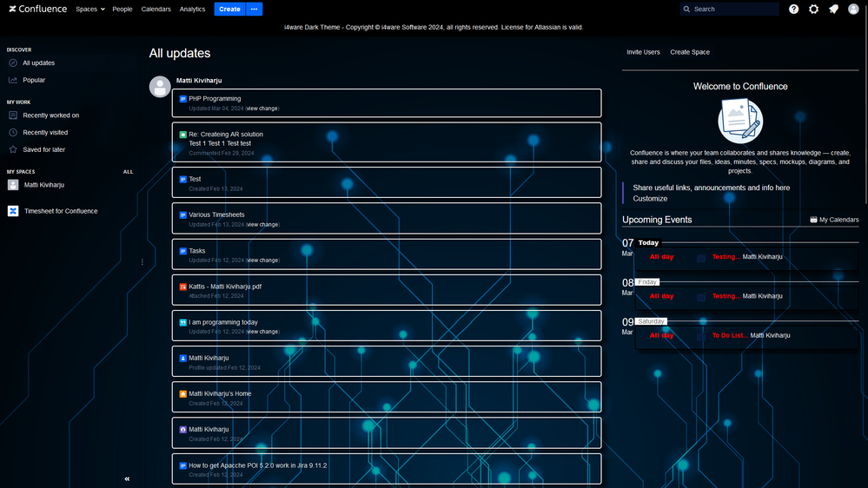Viewport: 868px width, 488px height.
Task: Open Matti Kiviharju author name link
Action: 199,80
